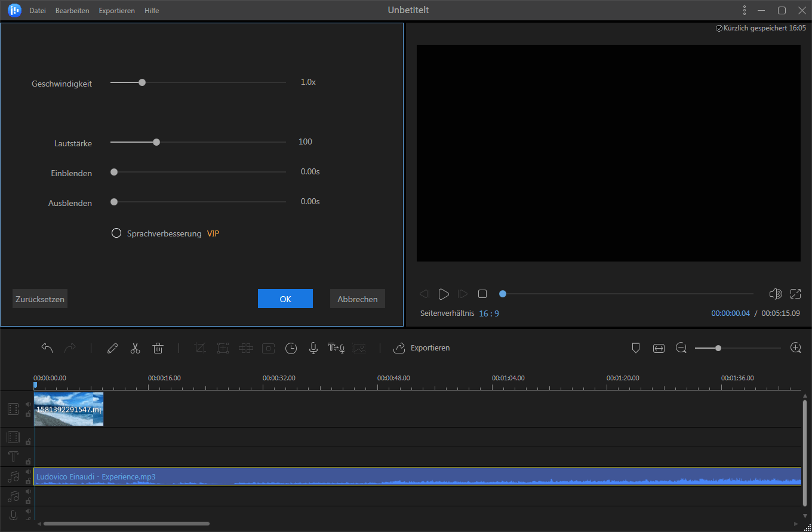Select the 1581392291547 video clip thumbnail

(69, 409)
